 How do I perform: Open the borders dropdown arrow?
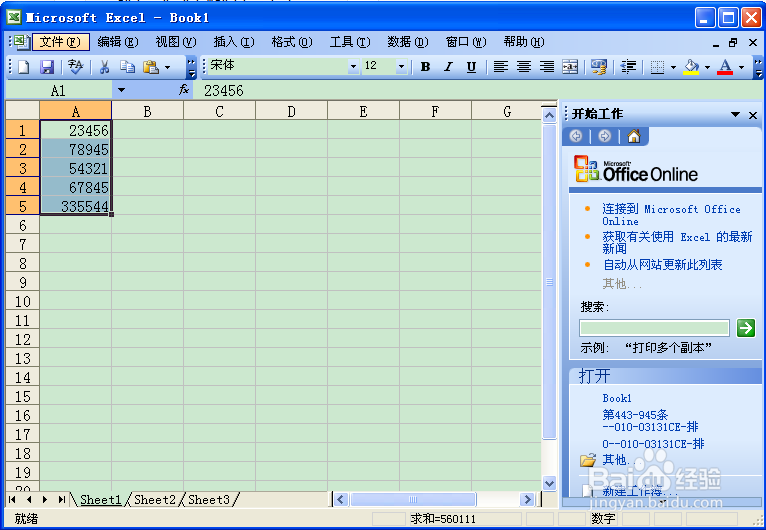[673, 67]
